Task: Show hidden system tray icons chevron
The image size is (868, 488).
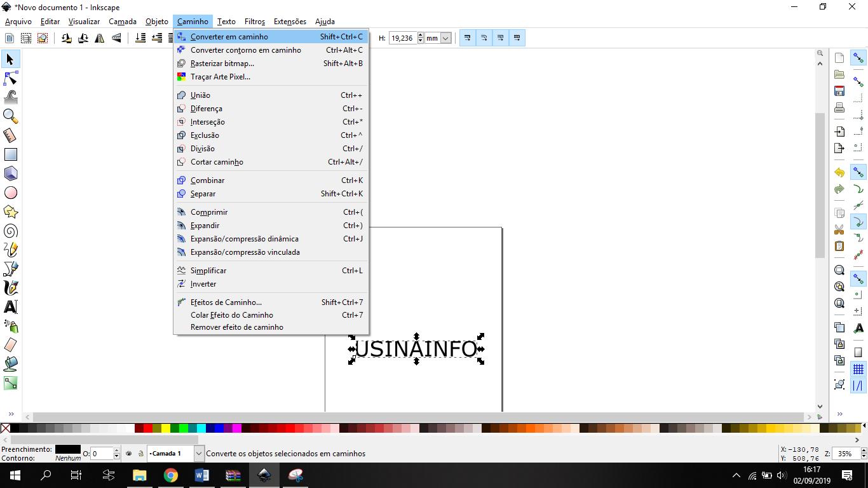Action: tap(736, 475)
